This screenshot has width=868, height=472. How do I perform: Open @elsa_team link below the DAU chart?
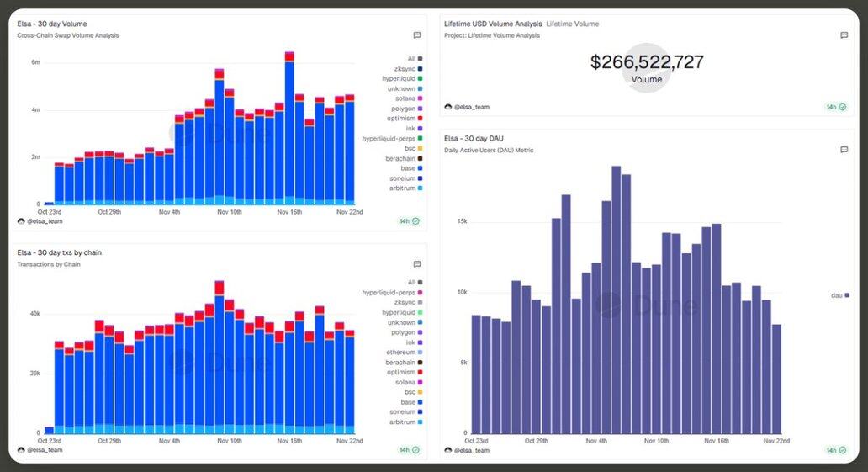pos(472,450)
